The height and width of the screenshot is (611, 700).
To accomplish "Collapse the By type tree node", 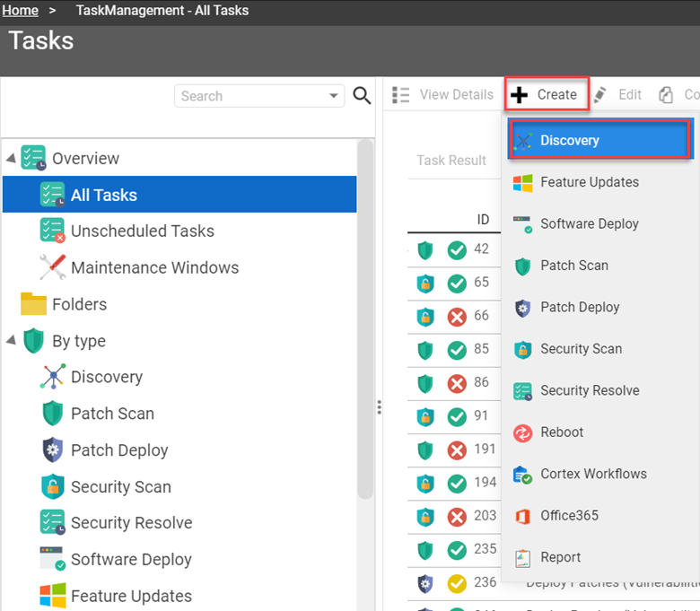I will [x=11, y=341].
